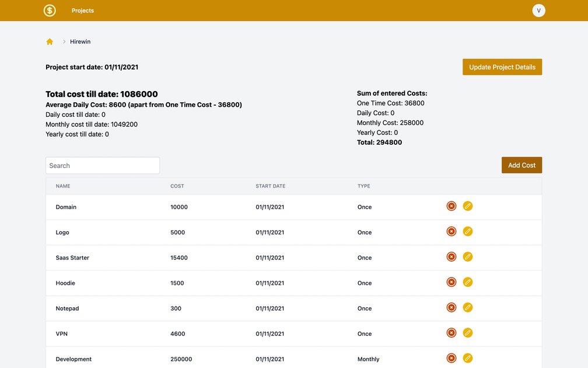Go home via the breadcrumb house icon

coord(49,41)
